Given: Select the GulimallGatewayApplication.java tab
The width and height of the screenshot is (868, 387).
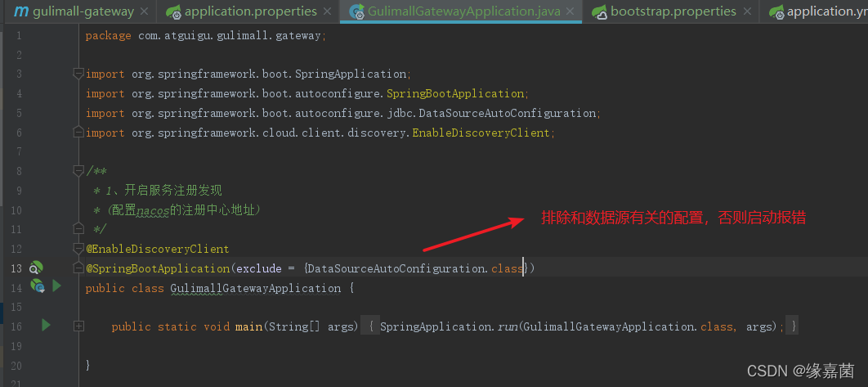Looking at the screenshot, I should coord(461,11).
